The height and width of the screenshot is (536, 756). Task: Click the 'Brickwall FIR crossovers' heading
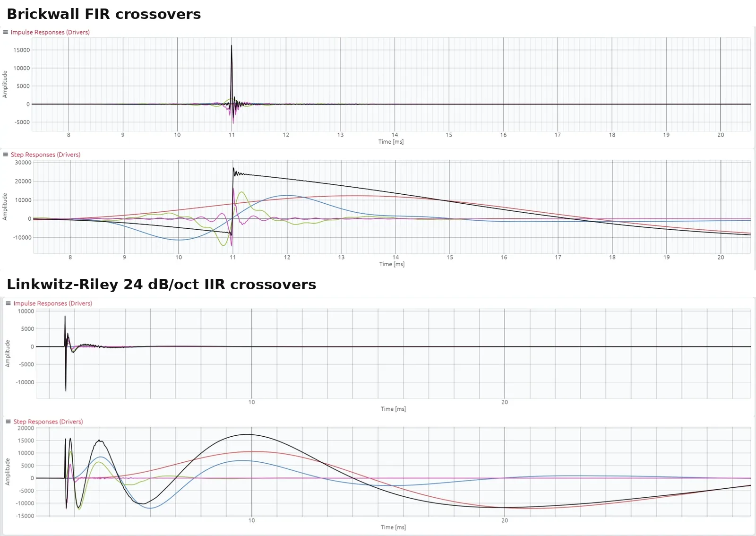[x=104, y=14]
